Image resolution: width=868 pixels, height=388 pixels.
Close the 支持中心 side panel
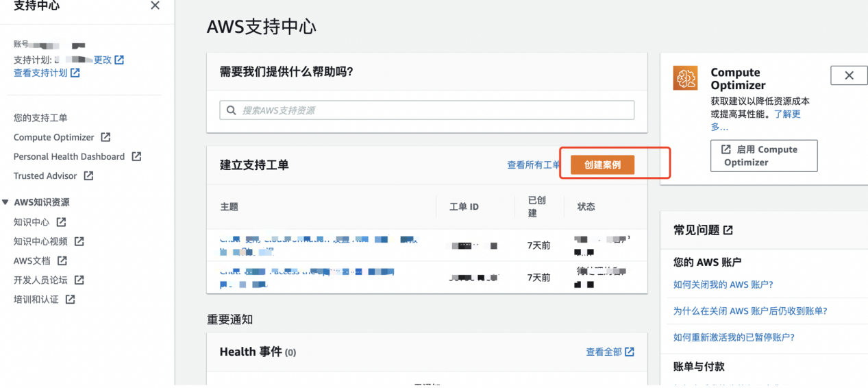tap(155, 5)
